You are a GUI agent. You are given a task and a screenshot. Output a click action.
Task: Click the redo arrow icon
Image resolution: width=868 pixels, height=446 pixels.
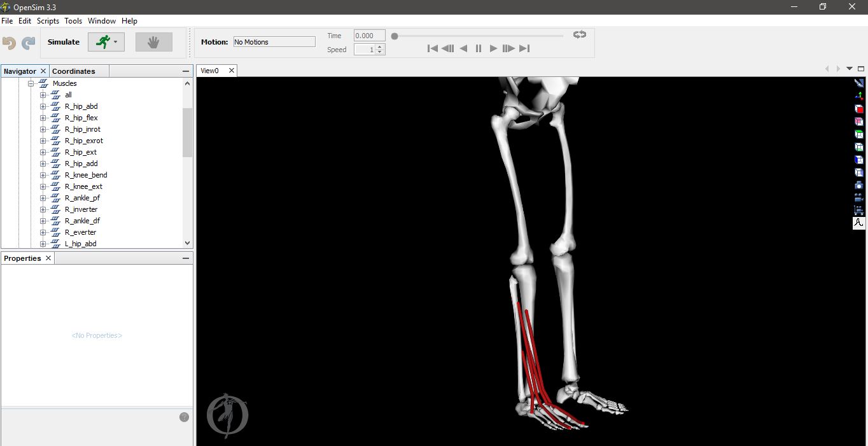(29, 43)
